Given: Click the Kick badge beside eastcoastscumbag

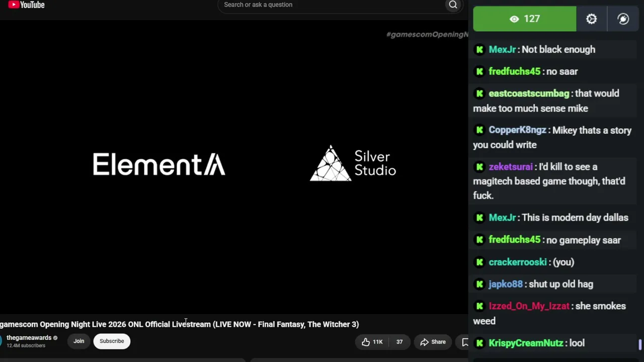Looking at the screenshot, I should coord(479,94).
